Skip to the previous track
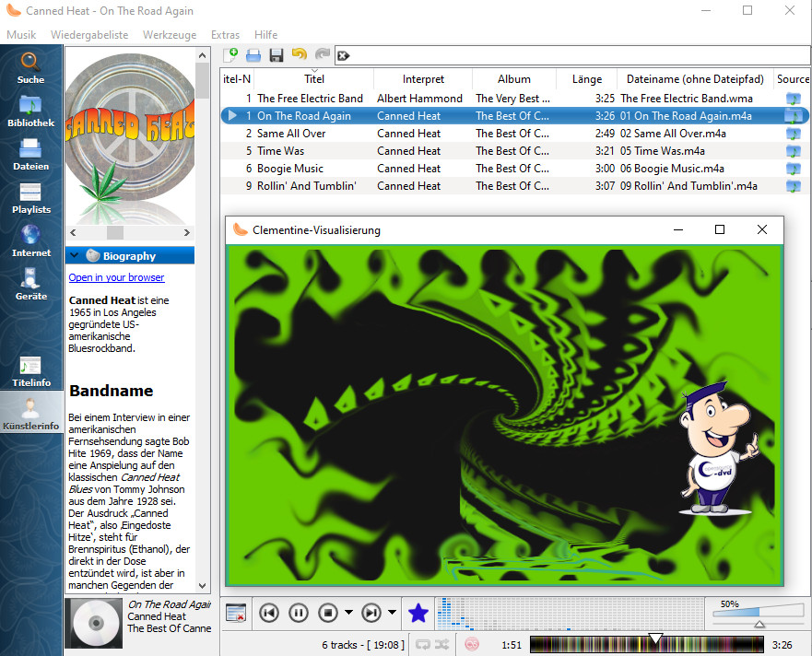The image size is (812, 656). 269,613
